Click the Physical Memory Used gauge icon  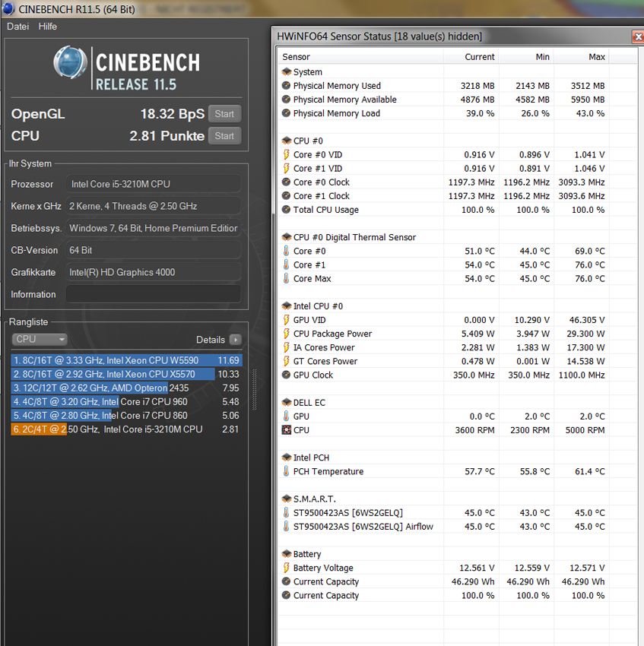click(286, 86)
